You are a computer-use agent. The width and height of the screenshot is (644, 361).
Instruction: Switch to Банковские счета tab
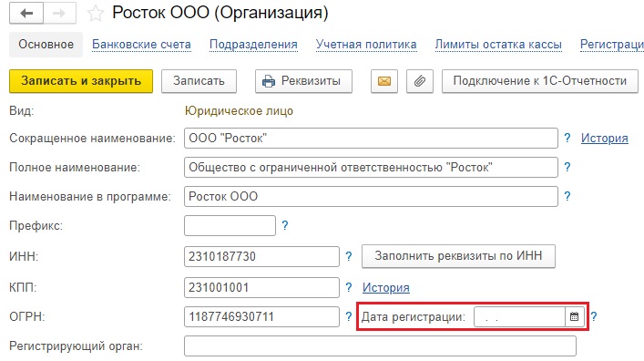tap(141, 45)
